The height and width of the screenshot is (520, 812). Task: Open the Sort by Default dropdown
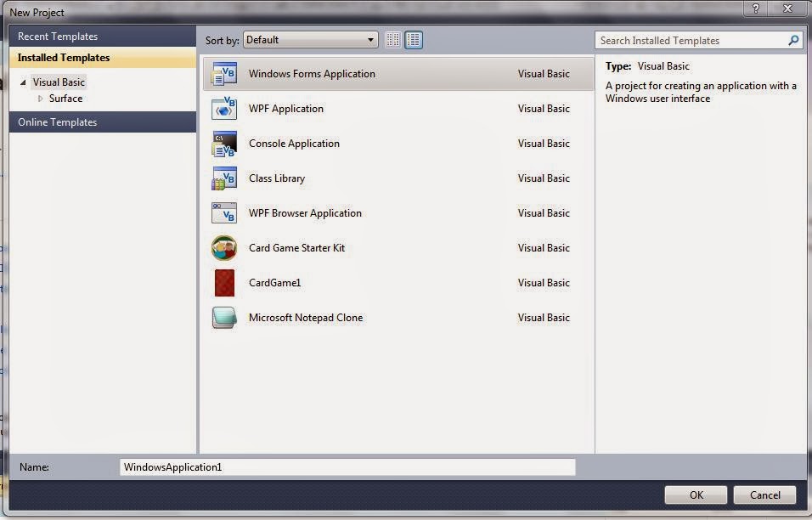310,40
